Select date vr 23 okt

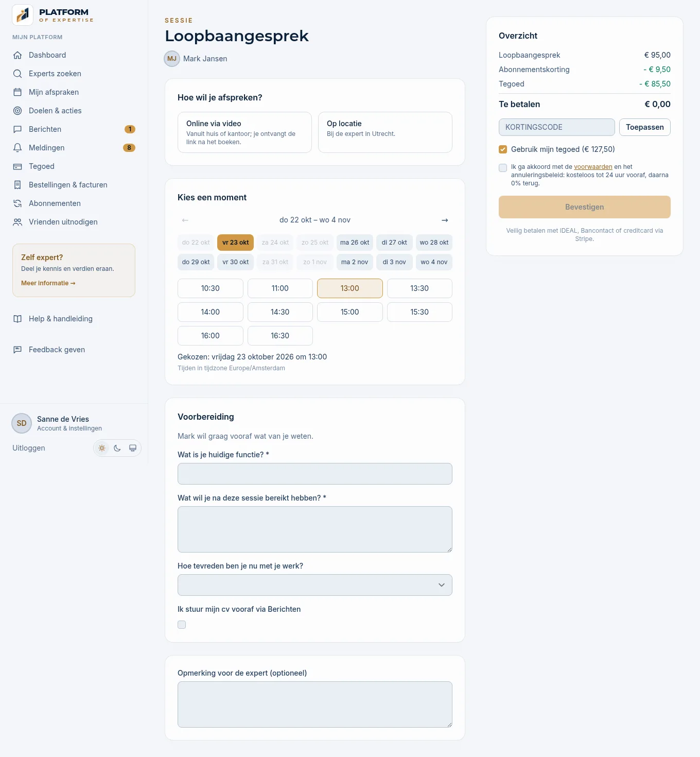point(236,243)
